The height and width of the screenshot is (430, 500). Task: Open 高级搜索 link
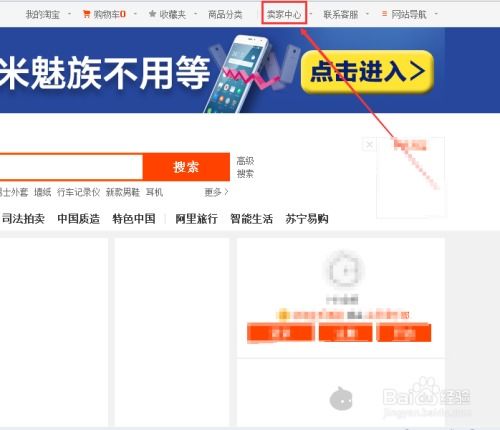tap(245, 167)
